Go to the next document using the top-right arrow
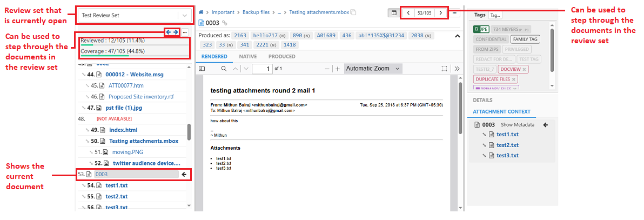 [x=441, y=12]
